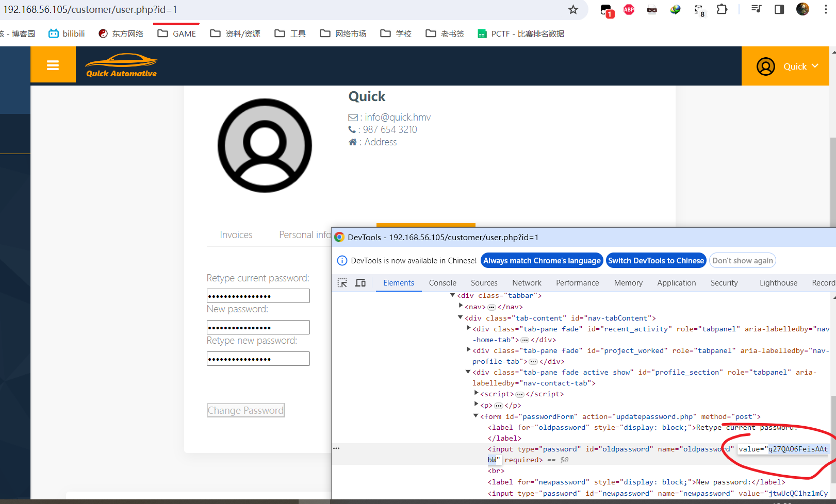The height and width of the screenshot is (504, 836).
Task: Select the oldpassword value attribute in Elements
Action: click(x=782, y=449)
